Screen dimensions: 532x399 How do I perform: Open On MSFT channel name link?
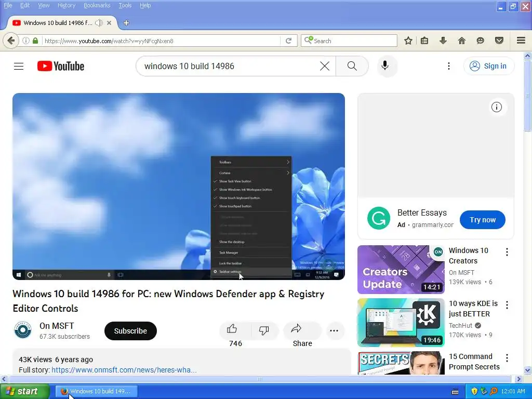click(57, 326)
